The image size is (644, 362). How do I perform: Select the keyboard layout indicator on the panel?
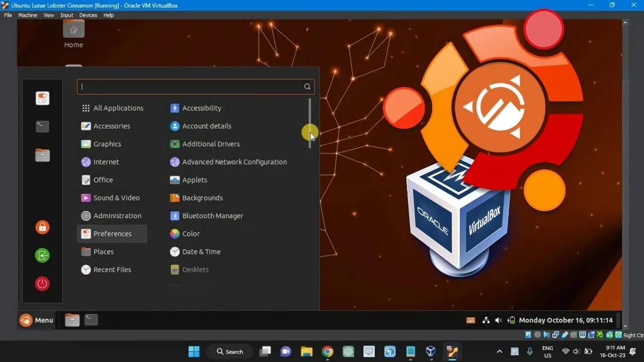[x=470, y=320]
